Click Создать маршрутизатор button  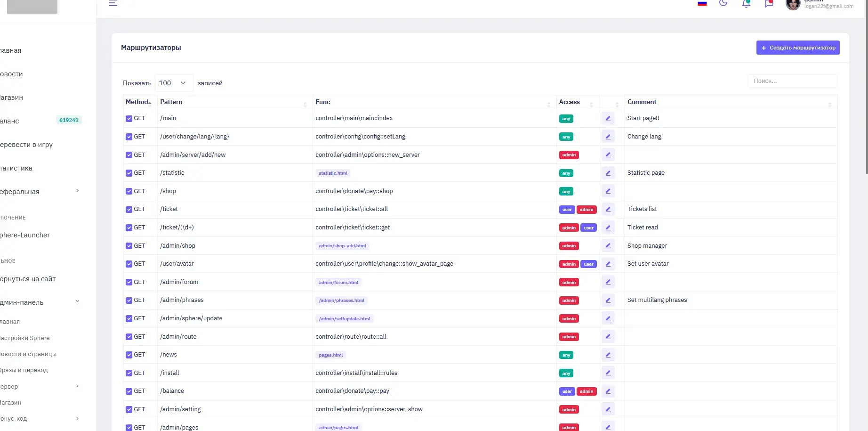(x=798, y=48)
